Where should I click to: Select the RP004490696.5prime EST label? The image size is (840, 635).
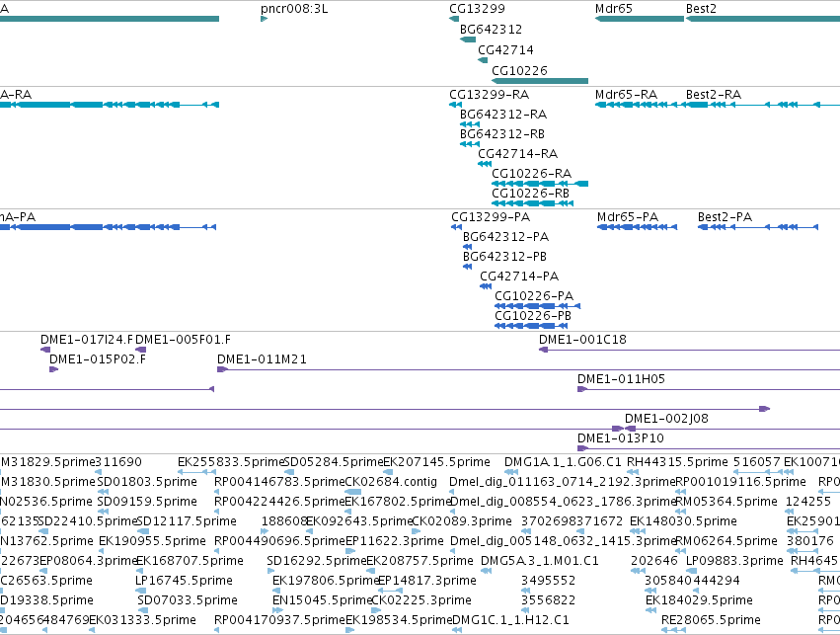(279, 542)
